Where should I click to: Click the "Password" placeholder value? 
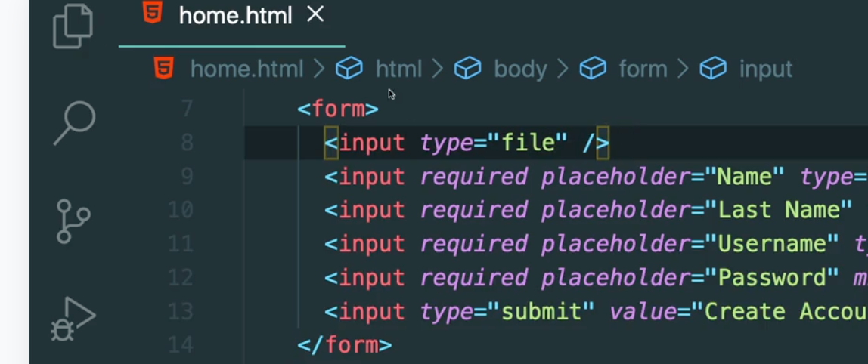point(771,278)
